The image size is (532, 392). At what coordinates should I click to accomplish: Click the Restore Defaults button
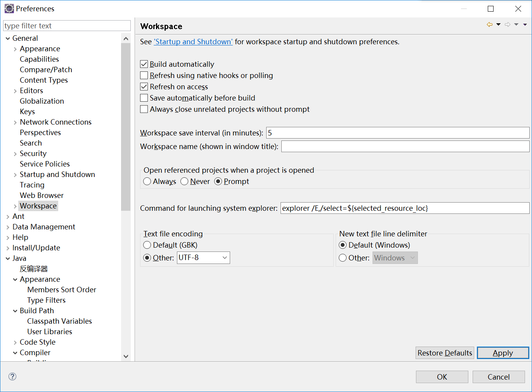[445, 353]
